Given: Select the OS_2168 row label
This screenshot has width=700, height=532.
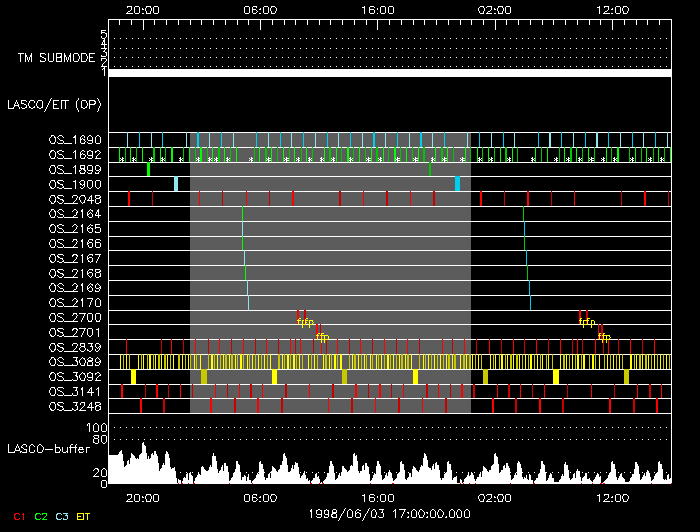Looking at the screenshot, I should [75, 273].
